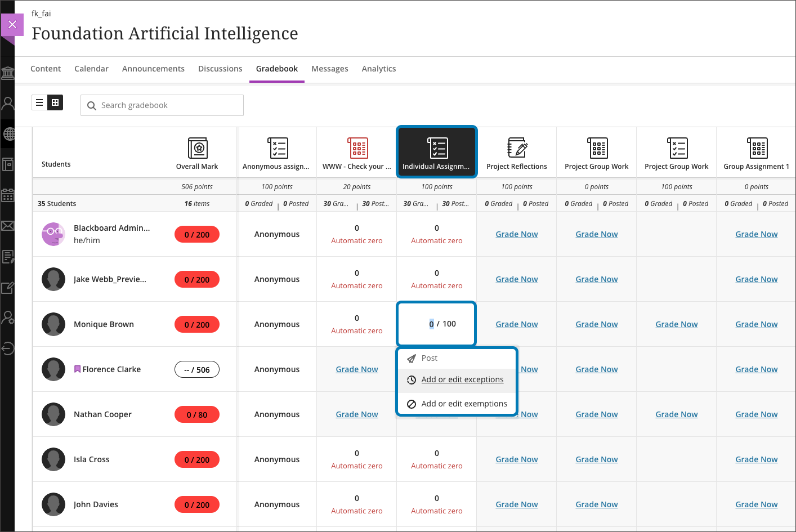Click the WWW - Check your test icon

(357, 148)
